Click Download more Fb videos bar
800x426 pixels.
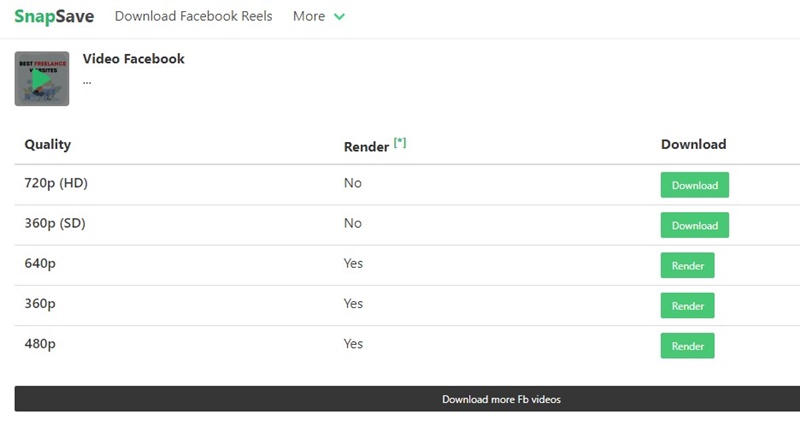click(x=407, y=399)
